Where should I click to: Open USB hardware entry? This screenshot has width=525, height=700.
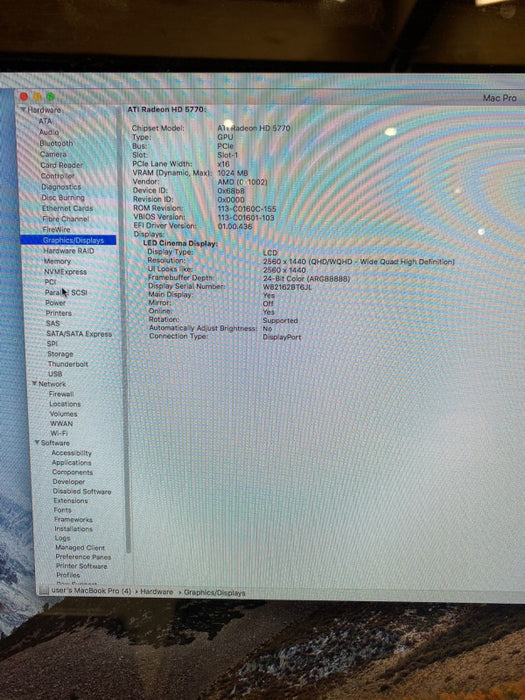pyautogui.click(x=55, y=374)
